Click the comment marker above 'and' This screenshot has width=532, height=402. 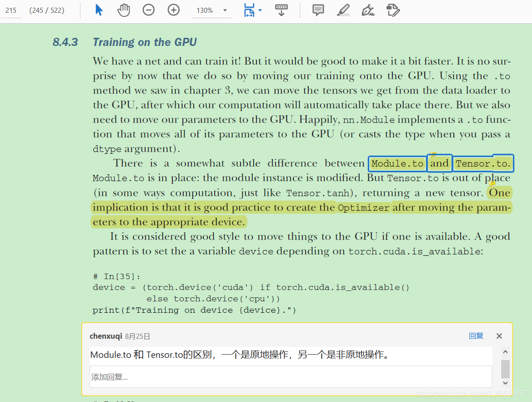coord(433,154)
